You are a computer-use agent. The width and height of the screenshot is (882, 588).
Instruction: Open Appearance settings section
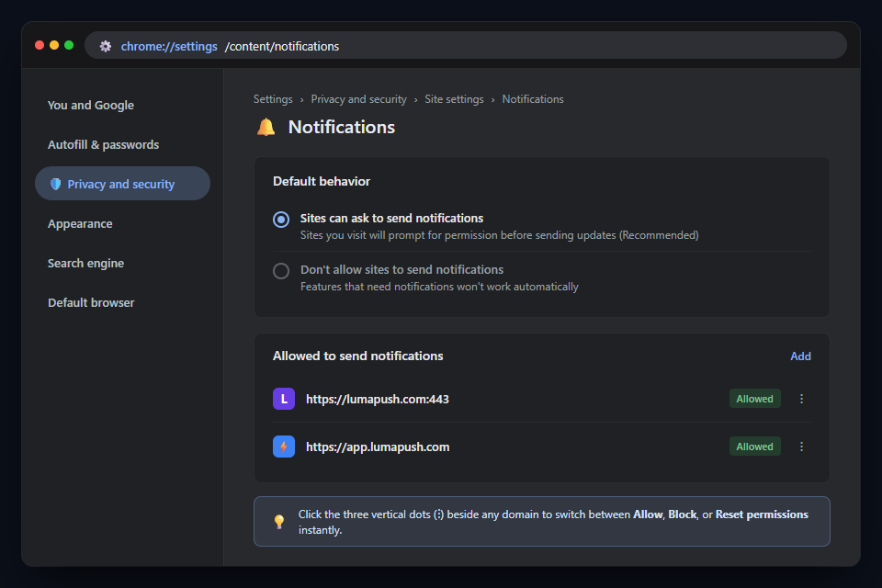click(80, 223)
